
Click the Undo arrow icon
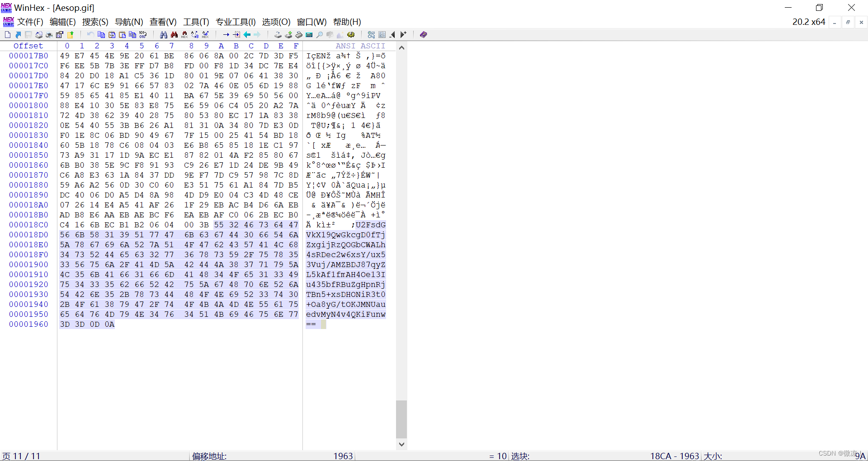90,34
